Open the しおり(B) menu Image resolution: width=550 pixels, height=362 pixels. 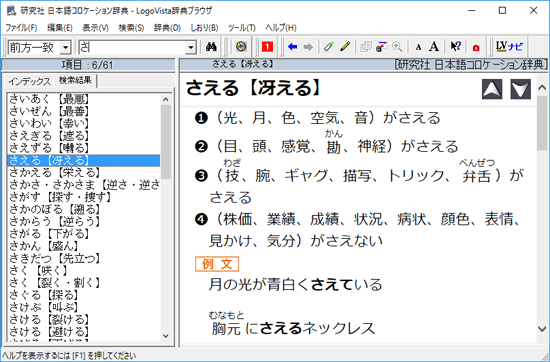pos(204,28)
